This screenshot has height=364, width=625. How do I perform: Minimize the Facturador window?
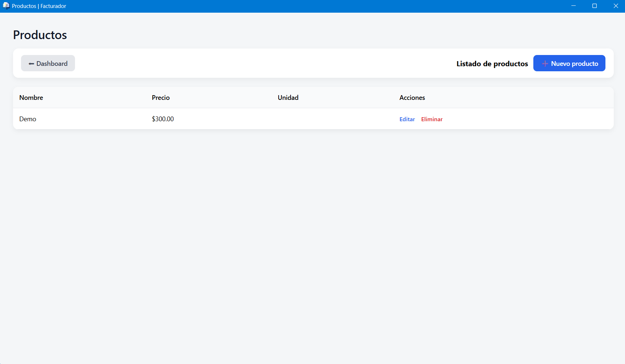tap(573, 6)
